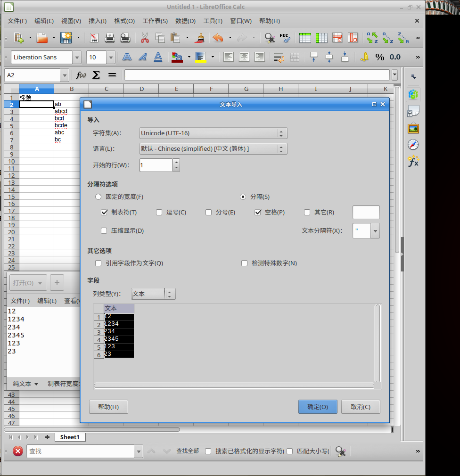The image size is (460, 476).
Task: Open the 数据(D) menu
Action: click(x=186, y=21)
